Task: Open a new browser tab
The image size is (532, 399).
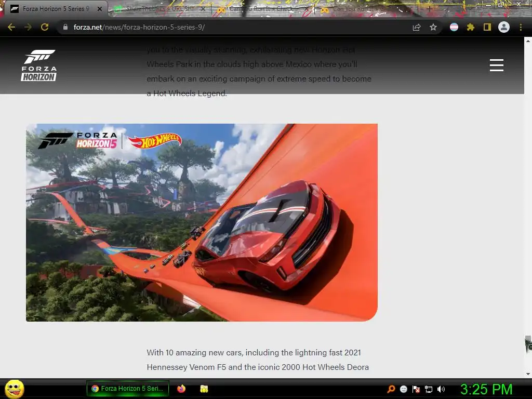Action: pos(430,9)
